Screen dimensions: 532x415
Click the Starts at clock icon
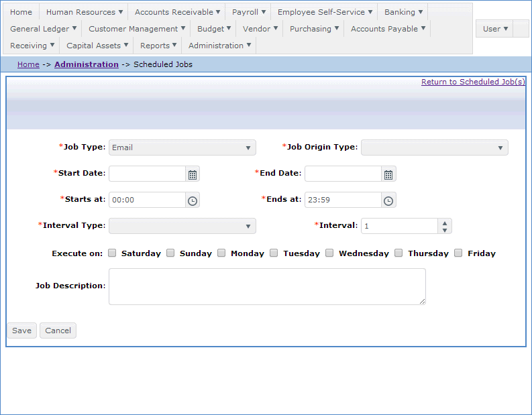(193, 200)
